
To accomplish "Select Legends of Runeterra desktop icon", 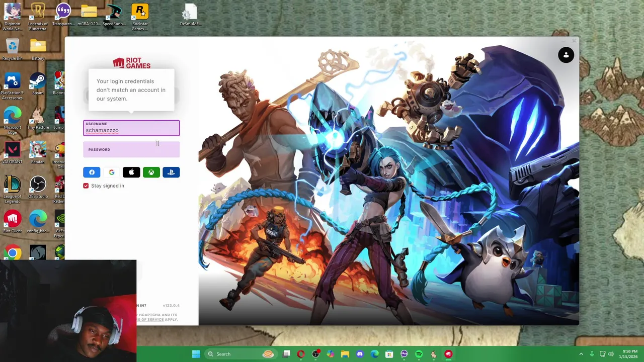I will click(38, 17).
